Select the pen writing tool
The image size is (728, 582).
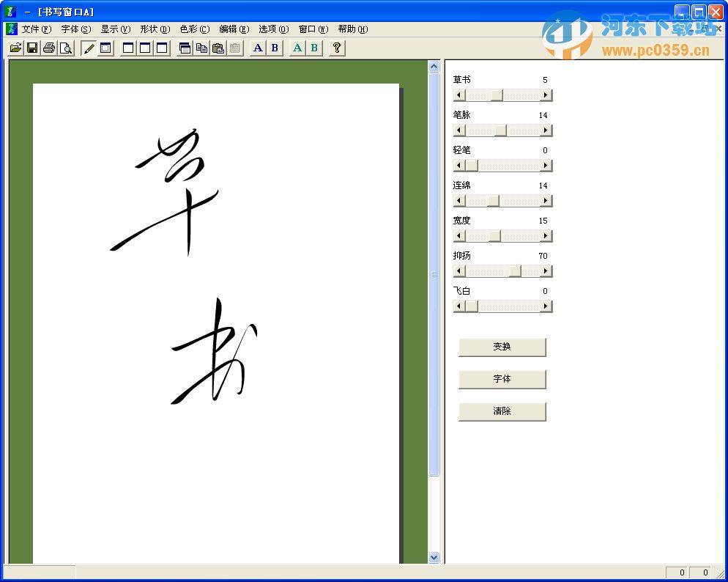click(x=88, y=48)
